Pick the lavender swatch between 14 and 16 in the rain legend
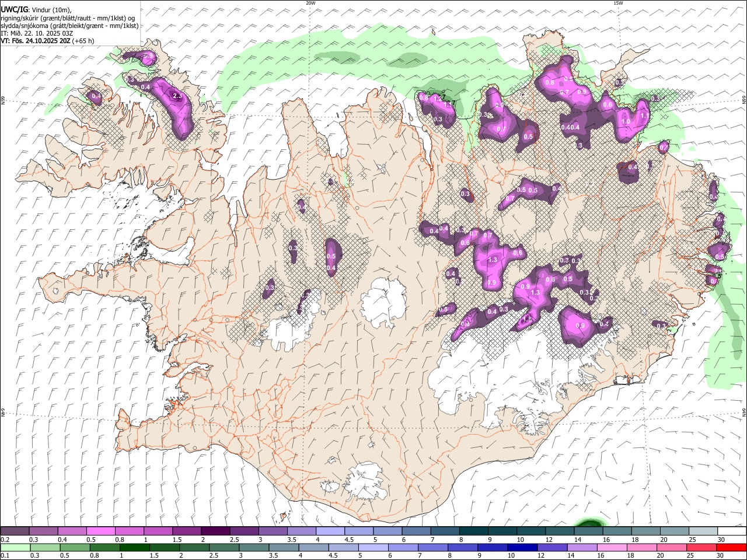Image resolution: width=747 pixels, height=560 pixels. click(x=582, y=548)
